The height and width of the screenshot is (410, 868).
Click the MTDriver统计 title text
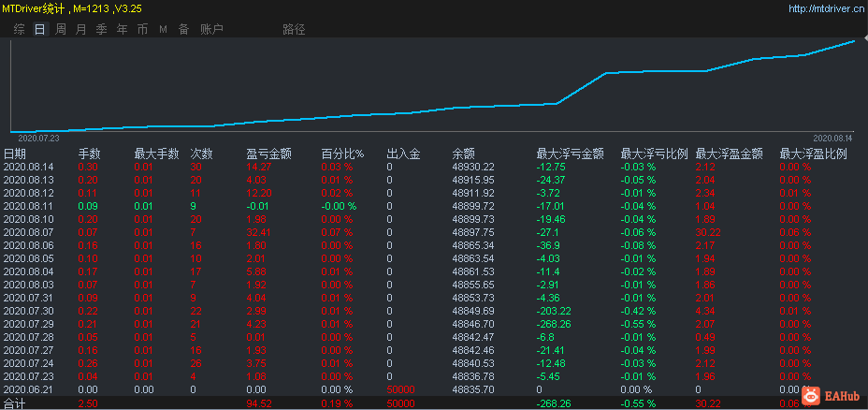click(x=34, y=8)
